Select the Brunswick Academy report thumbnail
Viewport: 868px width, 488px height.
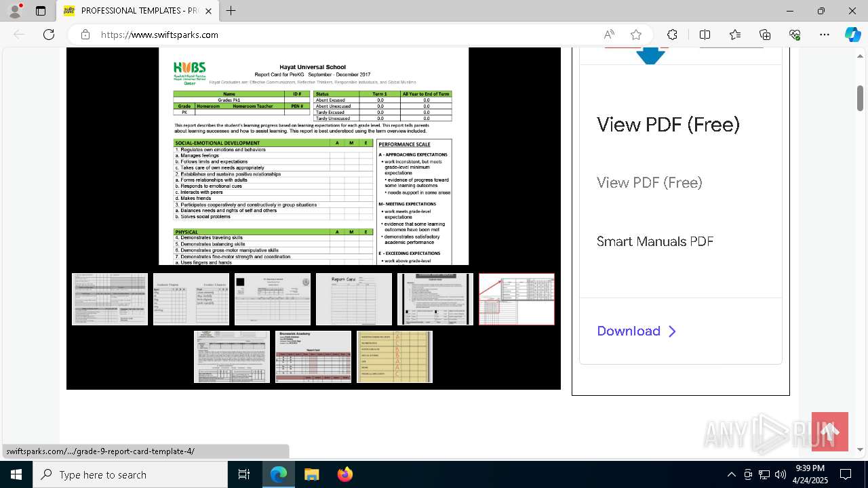click(313, 357)
